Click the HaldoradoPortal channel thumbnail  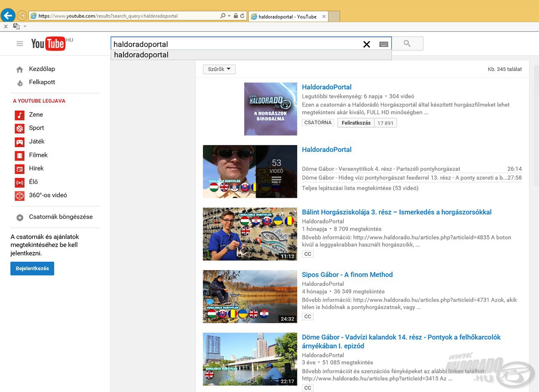(x=271, y=109)
